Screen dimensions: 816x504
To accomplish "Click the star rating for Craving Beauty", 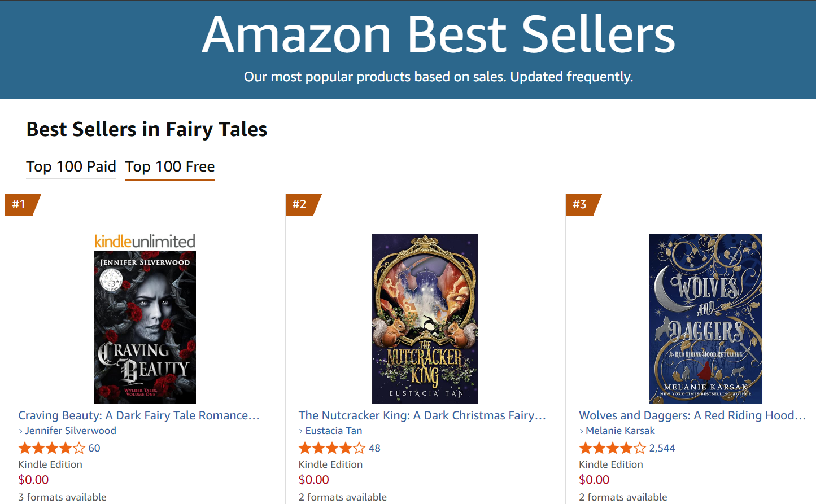I will click(52, 448).
